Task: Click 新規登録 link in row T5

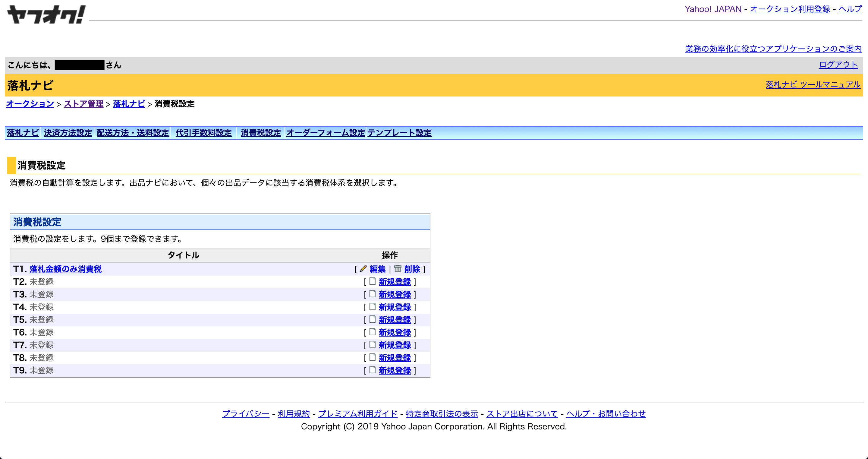Action: click(395, 320)
